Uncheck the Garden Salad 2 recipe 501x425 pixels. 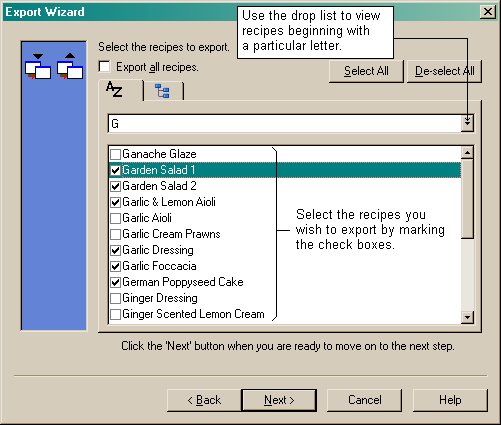(115, 186)
